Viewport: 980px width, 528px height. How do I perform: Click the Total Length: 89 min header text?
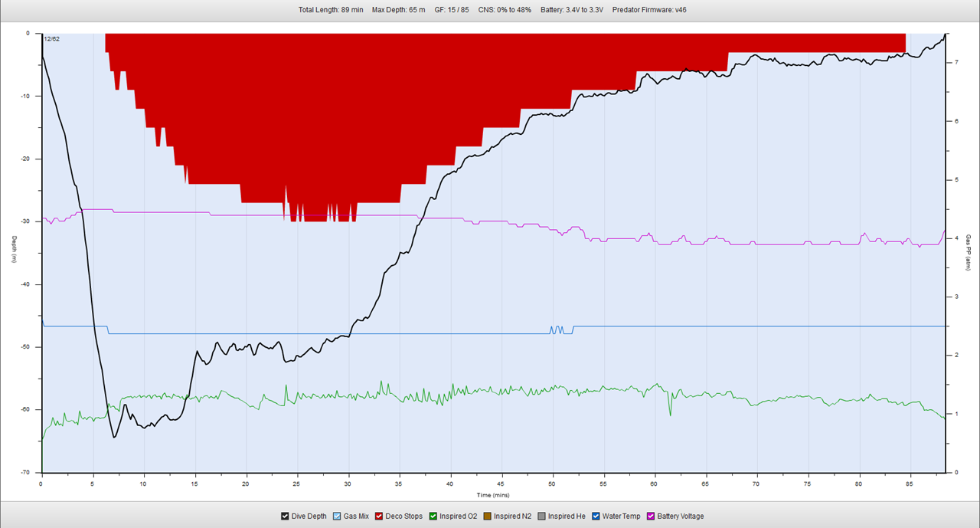(330, 10)
